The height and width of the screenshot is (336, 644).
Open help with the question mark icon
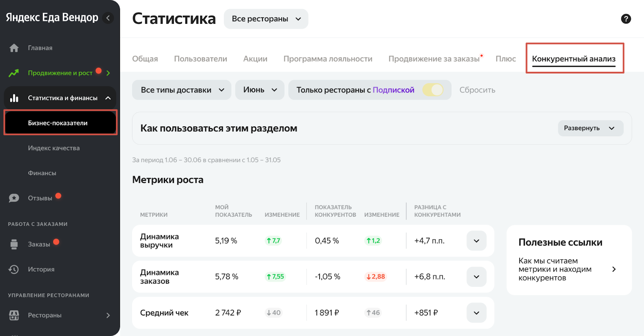tap(626, 19)
